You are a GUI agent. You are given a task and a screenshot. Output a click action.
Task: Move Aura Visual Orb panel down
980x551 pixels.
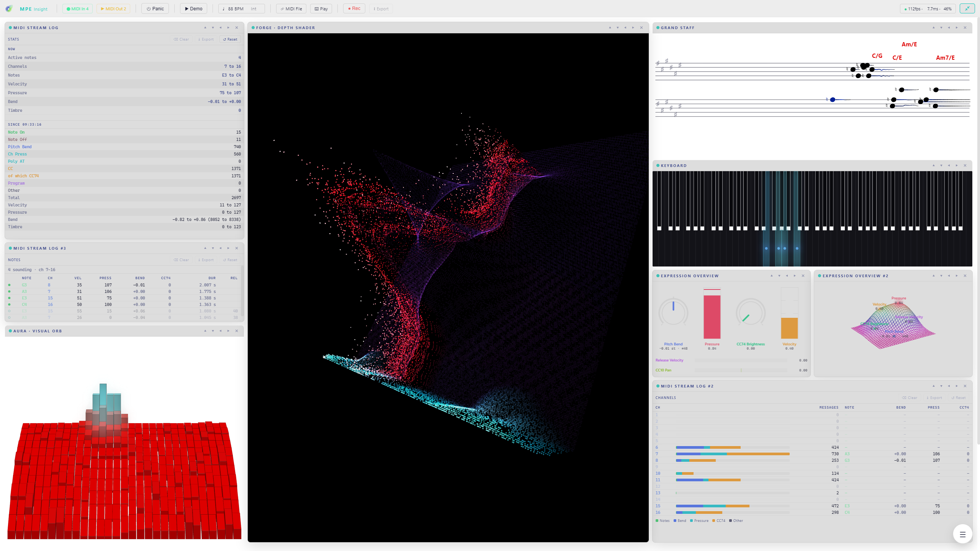pyautogui.click(x=213, y=331)
